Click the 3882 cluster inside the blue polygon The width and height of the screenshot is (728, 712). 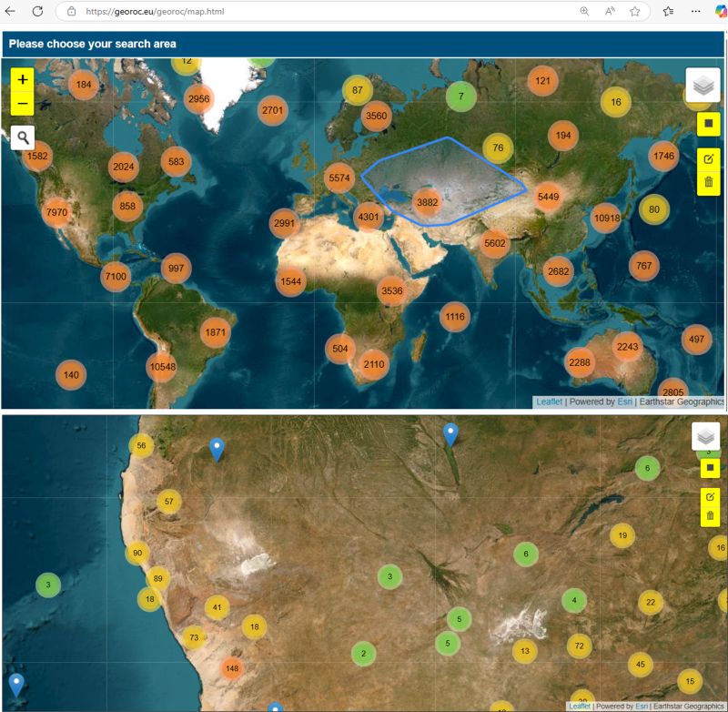click(x=426, y=201)
